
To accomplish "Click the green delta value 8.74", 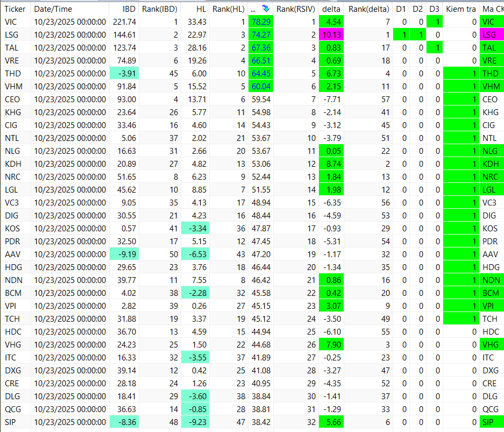I will coord(331,164).
